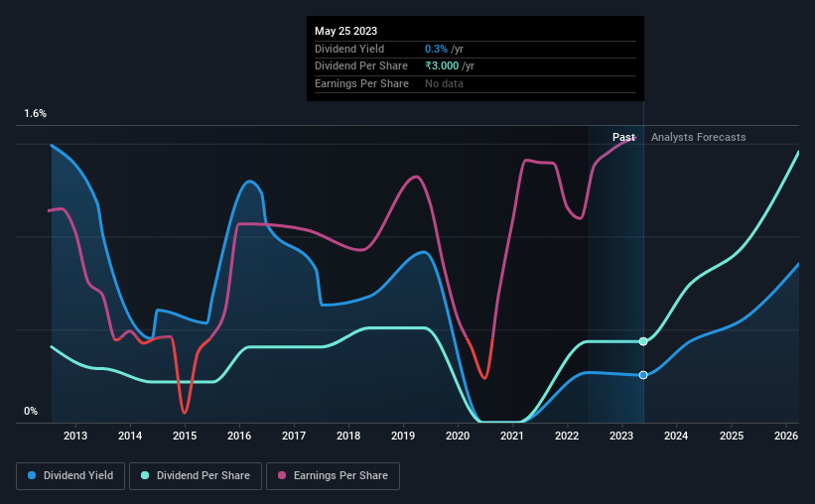The image size is (815, 504).
Task: Click the 2013 x-axis label
Action: (x=75, y=436)
